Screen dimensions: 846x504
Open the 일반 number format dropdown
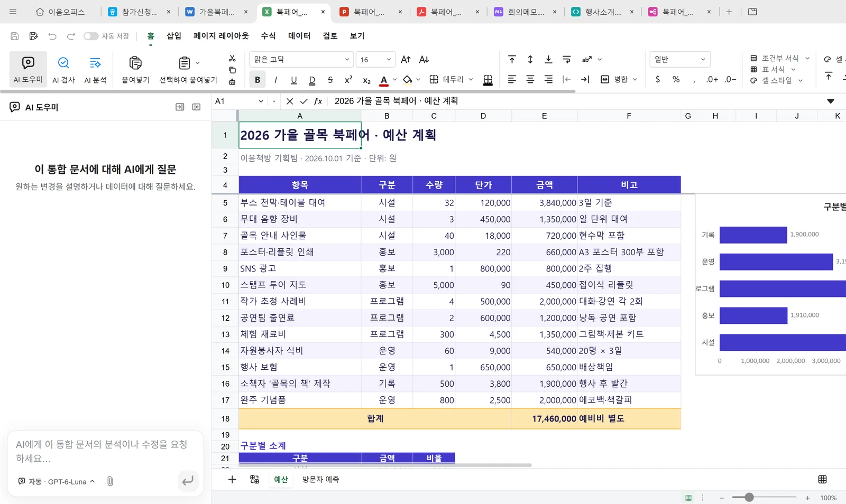click(x=680, y=59)
